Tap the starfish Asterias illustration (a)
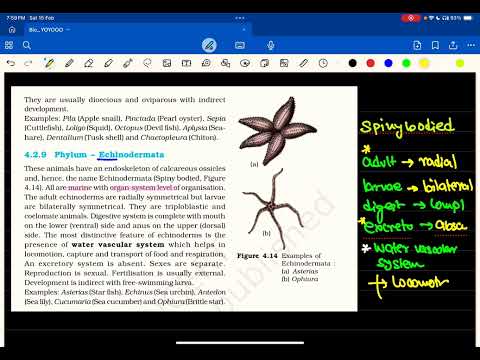 point(277,130)
